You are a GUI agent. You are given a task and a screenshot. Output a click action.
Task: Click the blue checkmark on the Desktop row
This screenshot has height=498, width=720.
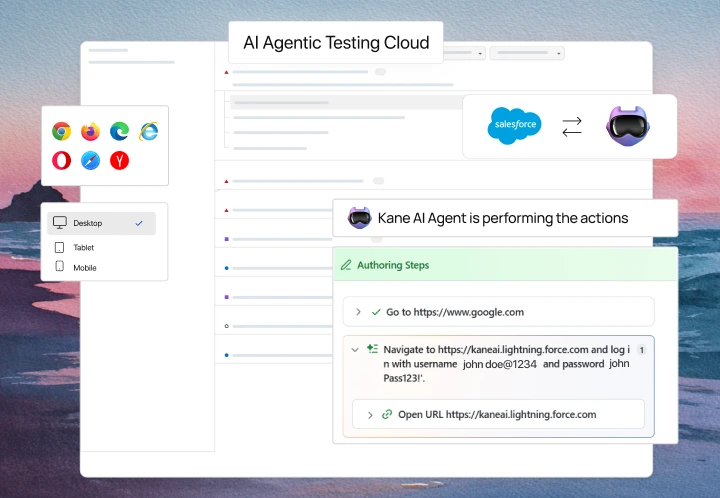[x=139, y=223]
